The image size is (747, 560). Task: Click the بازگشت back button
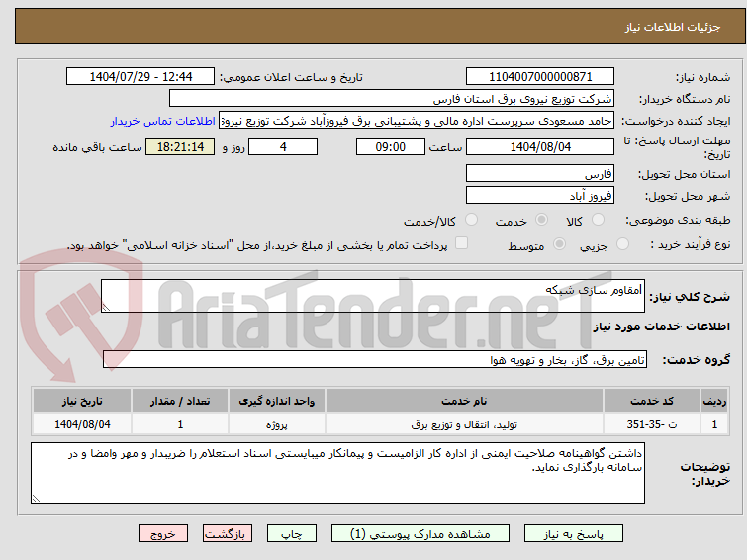coord(228,534)
